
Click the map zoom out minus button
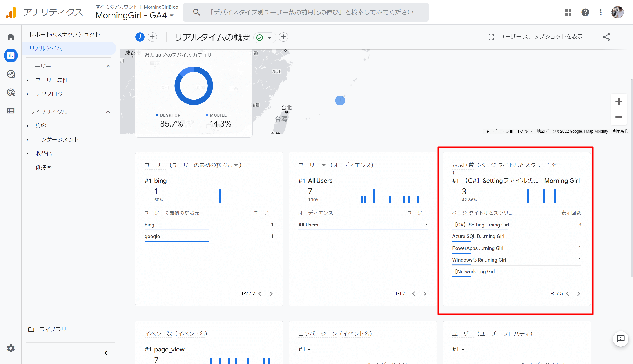pos(618,117)
